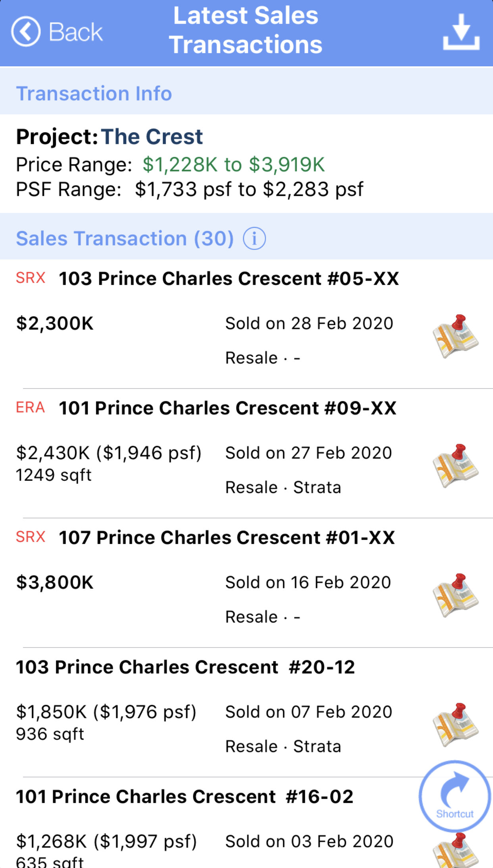This screenshot has width=493, height=868.
Task: Open the Sales Transaction info icon
Action: click(254, 238)
